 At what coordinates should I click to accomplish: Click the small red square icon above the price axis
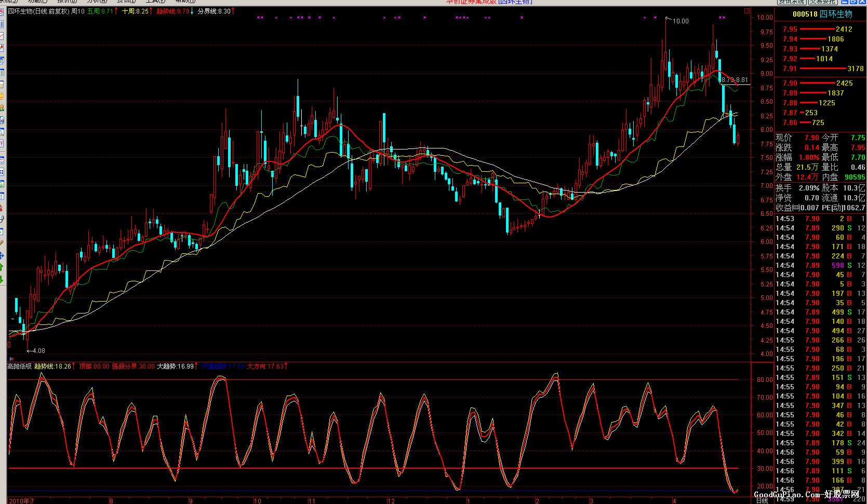(746, 11)
